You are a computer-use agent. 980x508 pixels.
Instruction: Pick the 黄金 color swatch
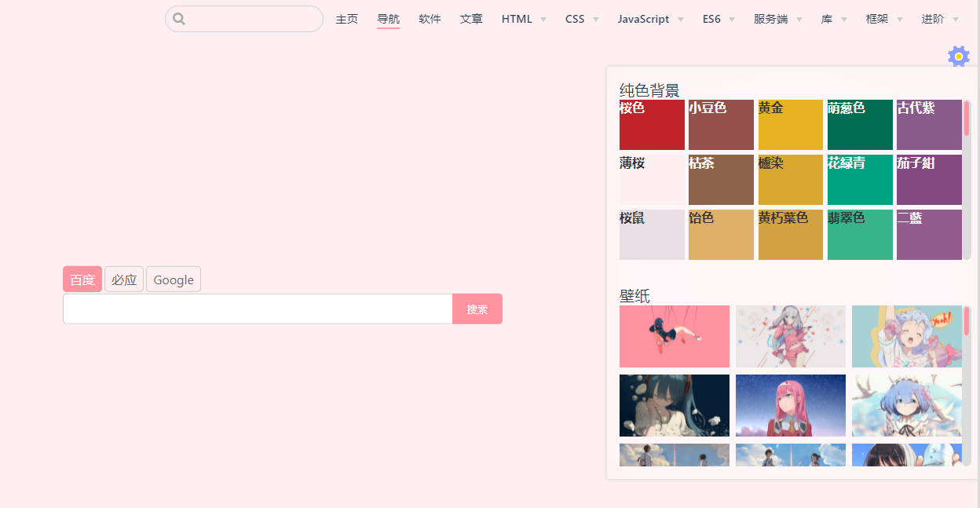790,125
